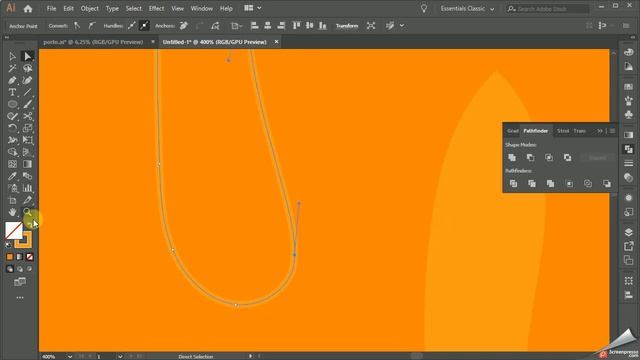This screenshot has width=640, height=360.
Task: Click the Minus Front shape mode icon
Action: pyautogui.click(x=530, y=158)
